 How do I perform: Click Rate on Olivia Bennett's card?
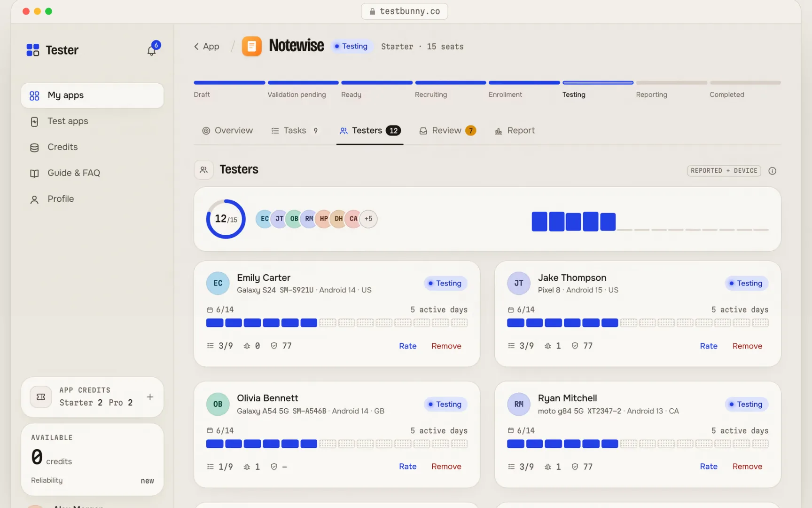tap(408, 466)
